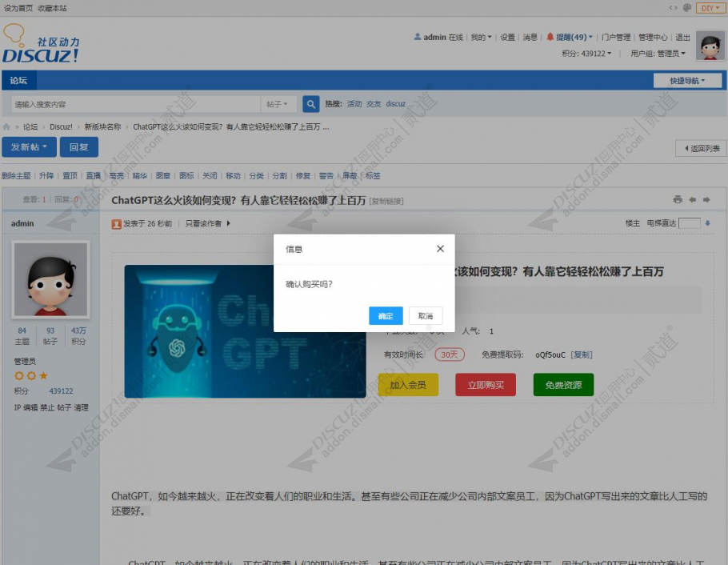The image size is (728, 565).
Task: Click 删除主题 moderation option
Action: click(16, 175)
